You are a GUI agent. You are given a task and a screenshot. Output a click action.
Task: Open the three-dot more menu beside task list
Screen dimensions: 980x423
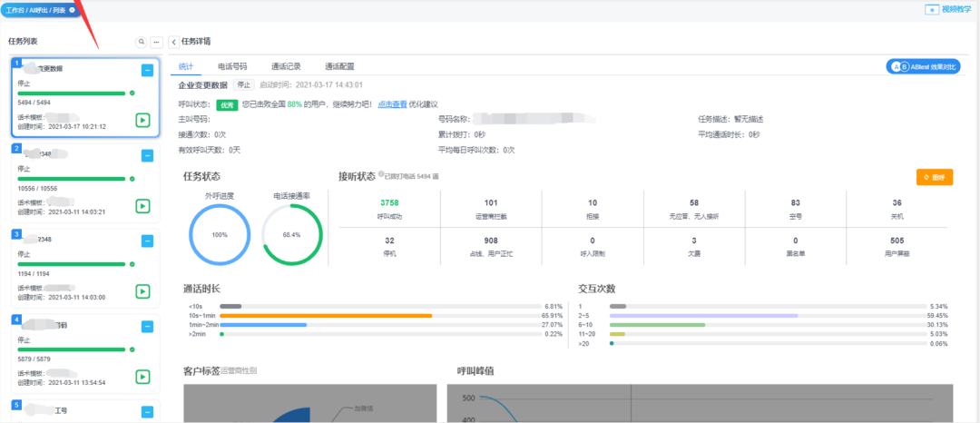tap(156, 42)
